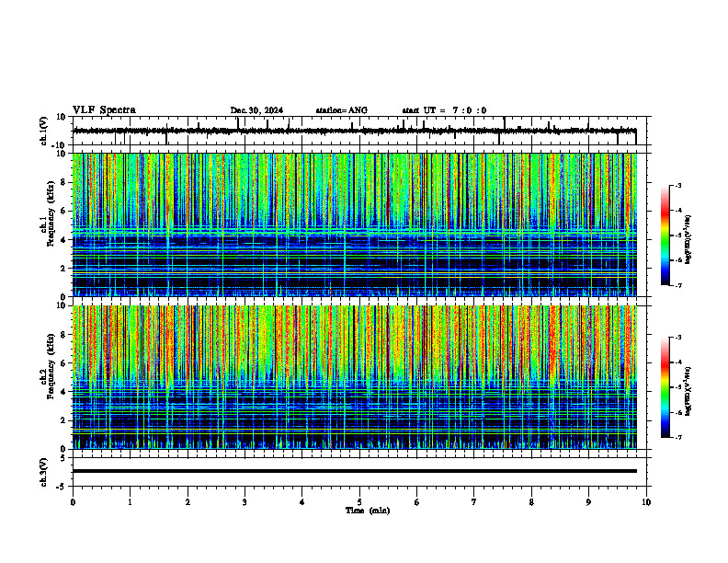This screenshot has width=728, height=563.
Task: Click the "start UT = 7 : 0 : 0" text
Action: click(x=444, y=110)
